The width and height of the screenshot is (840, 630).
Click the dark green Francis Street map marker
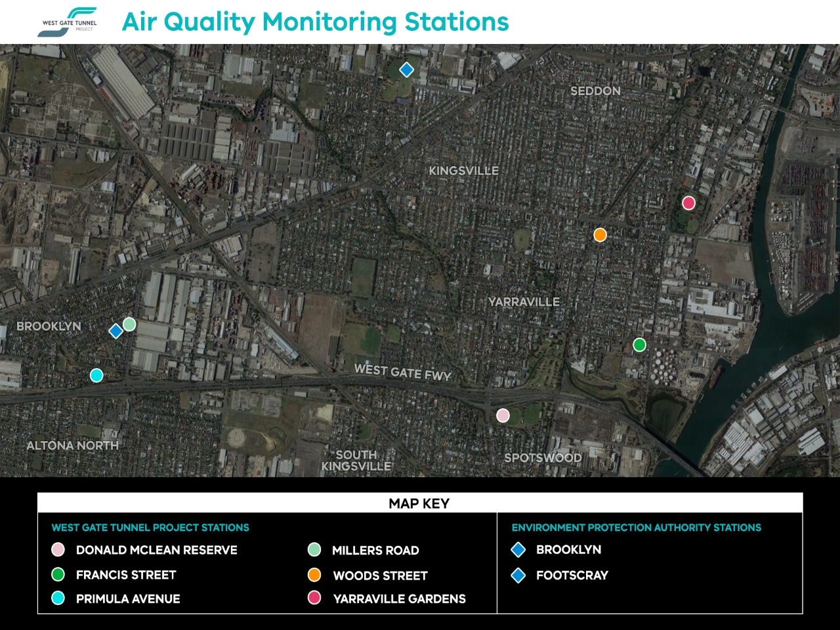click(x=639, y=345)
